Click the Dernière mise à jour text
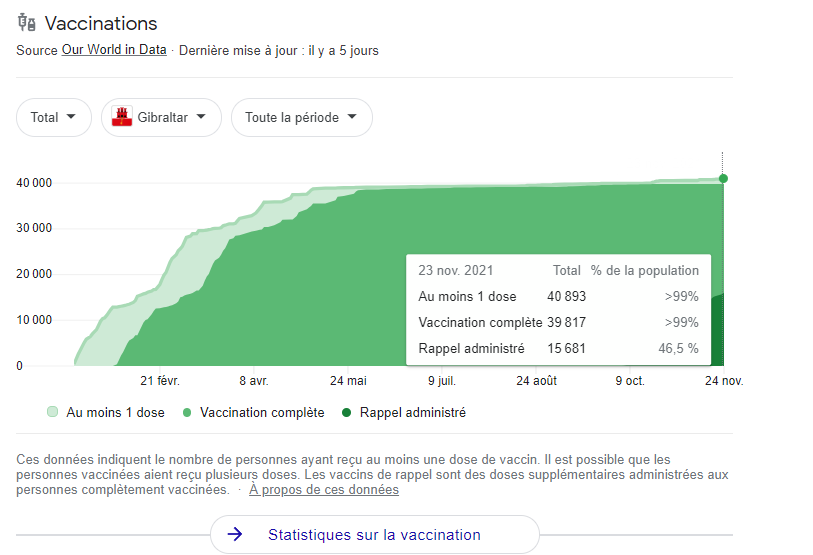 click(x=279, y=50)
